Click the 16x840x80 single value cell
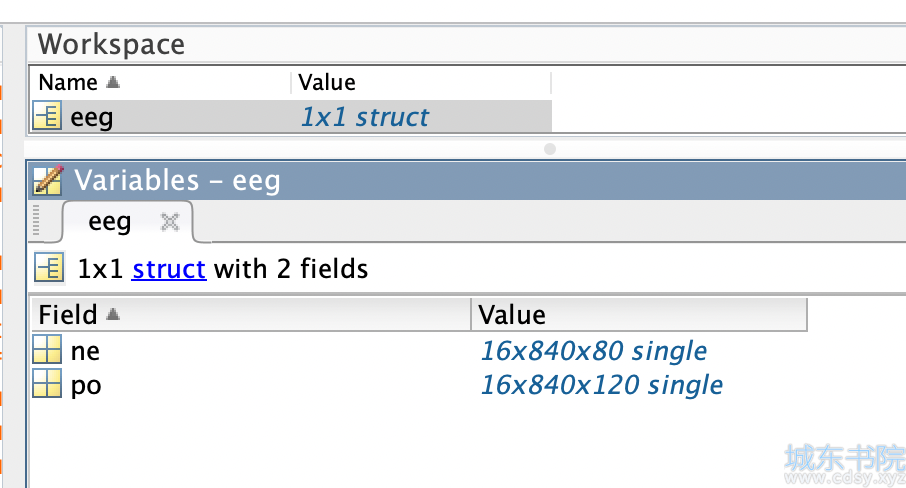 (x=594, y=351)
